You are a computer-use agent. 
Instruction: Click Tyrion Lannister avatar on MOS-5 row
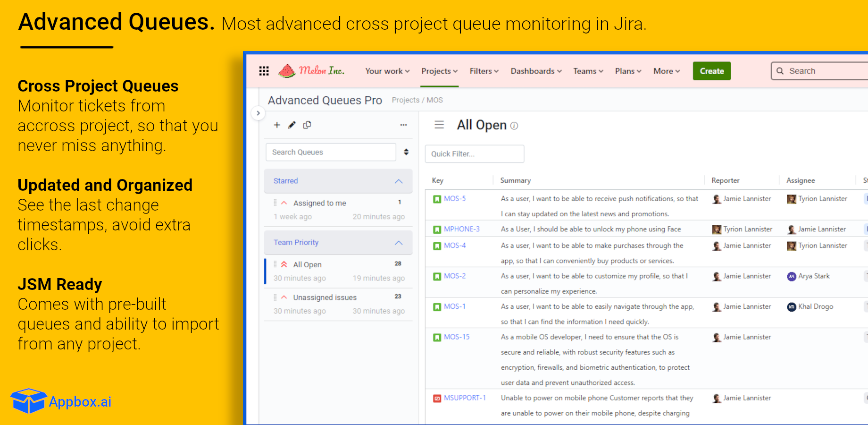(792, 199)
